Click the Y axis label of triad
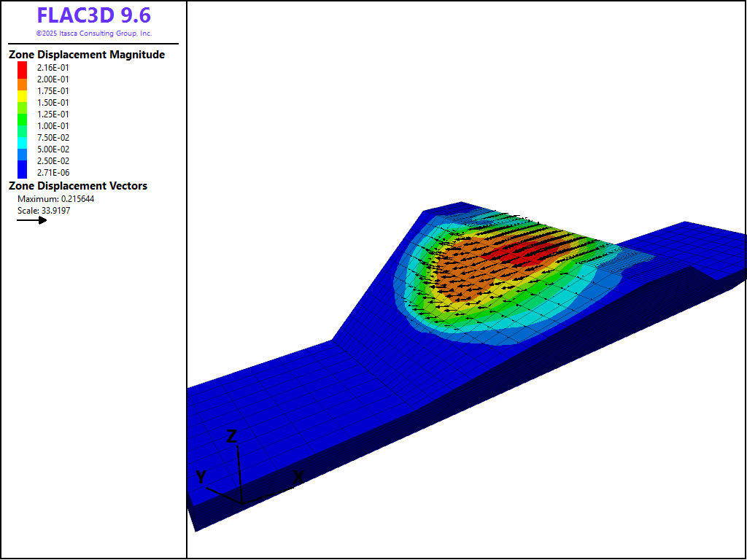Viewport: 747px width, 560px height. coord(201,478)
